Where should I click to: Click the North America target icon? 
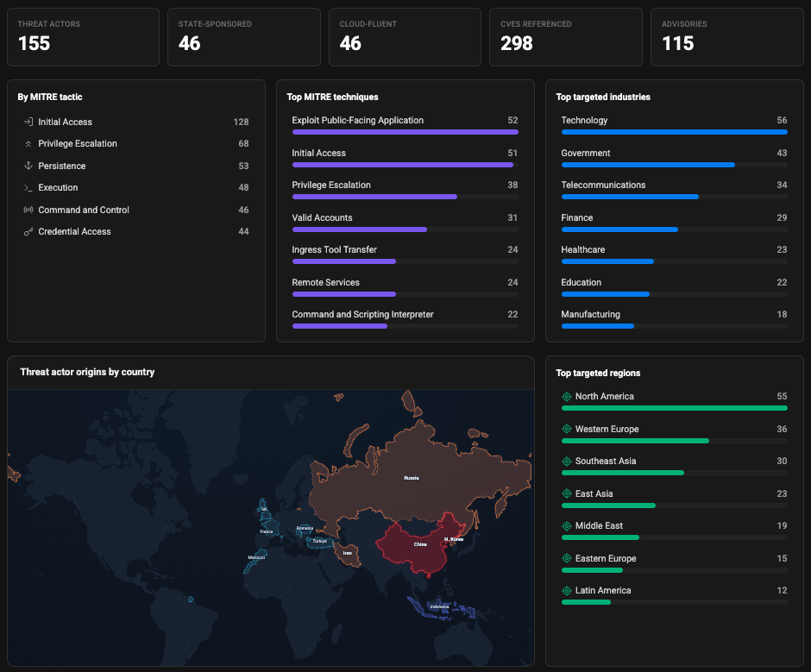(x=567, y=397)
